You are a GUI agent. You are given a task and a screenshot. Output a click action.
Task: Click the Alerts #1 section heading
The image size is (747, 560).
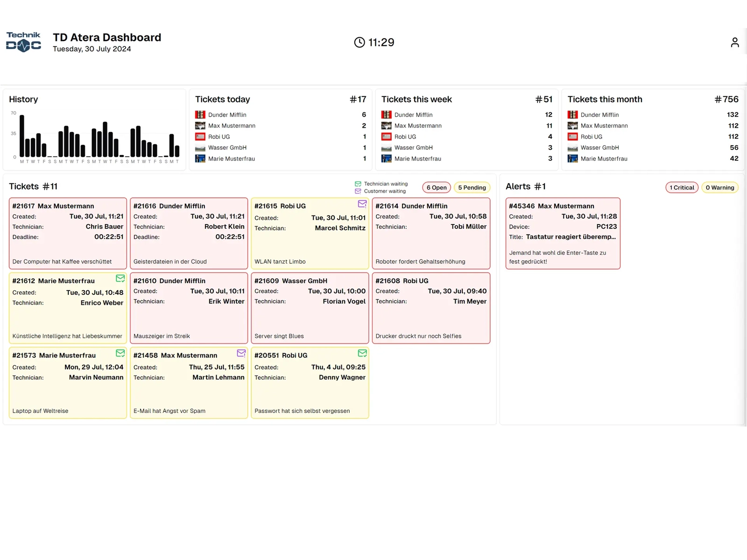[526, 187]
